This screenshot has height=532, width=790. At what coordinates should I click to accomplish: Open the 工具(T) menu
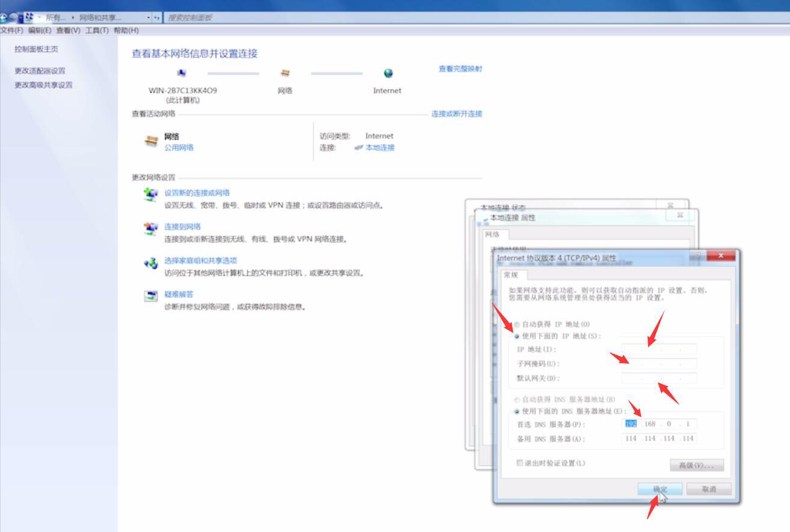pyautogui.click(x=97, y=31)
